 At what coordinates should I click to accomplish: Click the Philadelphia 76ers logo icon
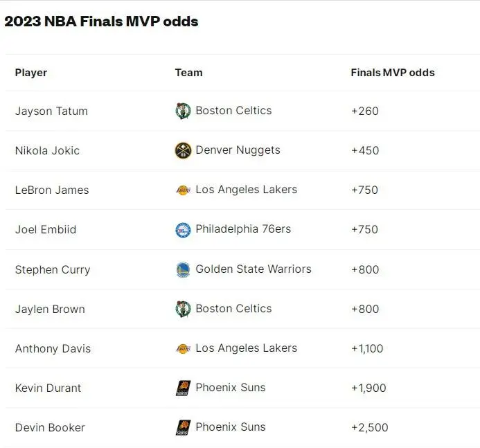tap(183, 230)
